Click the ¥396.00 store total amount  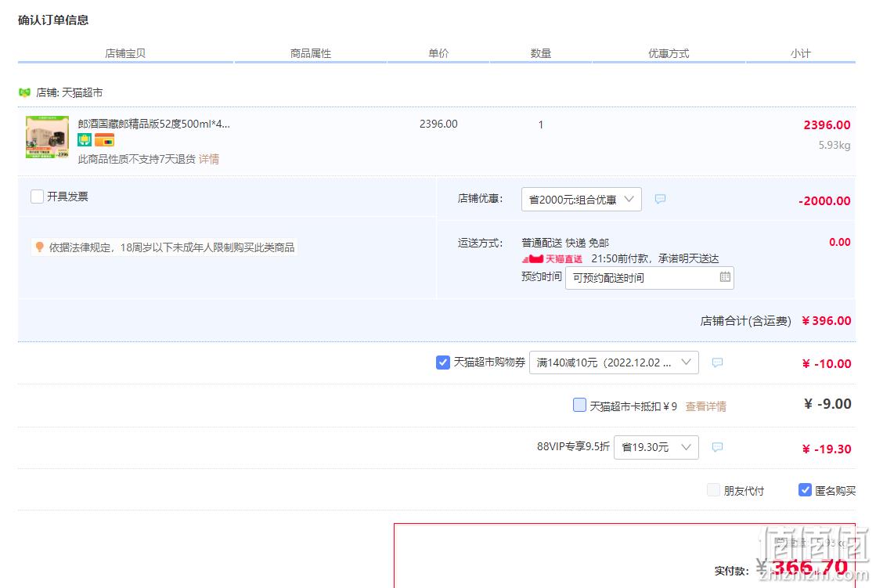pyautogui.click(x=826, y=321)
